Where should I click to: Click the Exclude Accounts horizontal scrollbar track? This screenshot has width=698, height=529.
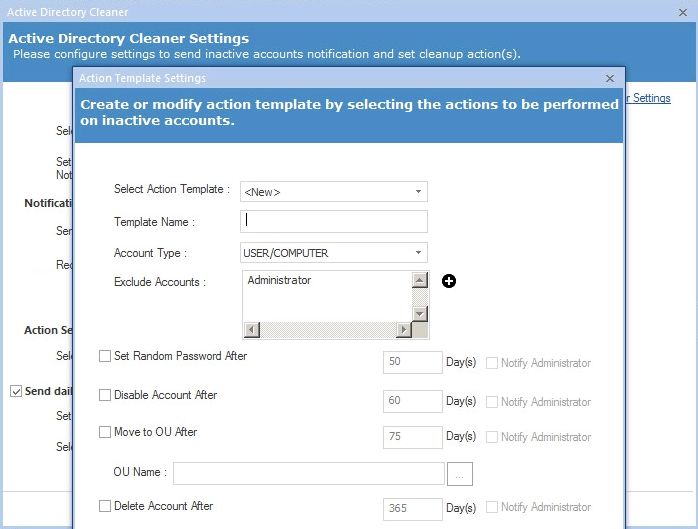[328, 330]
